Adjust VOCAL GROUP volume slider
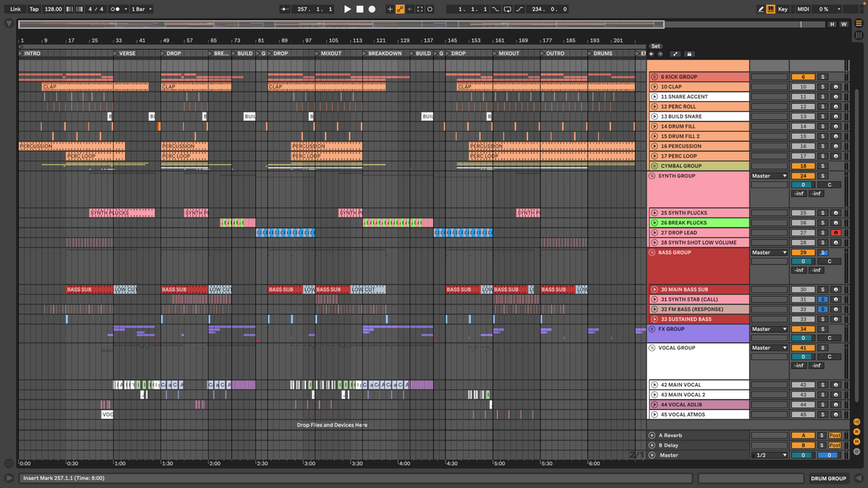 pyautogui.click(x=803, y=356)
